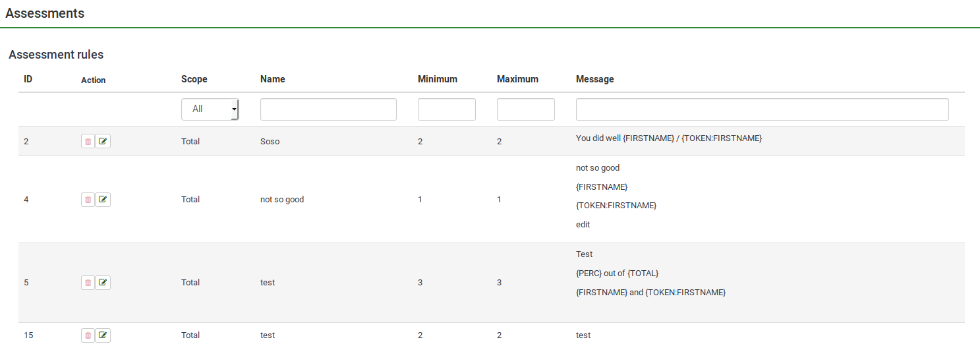Sort table by ID column header
This screenshot has width=980, height=344.
pos(28,79)
